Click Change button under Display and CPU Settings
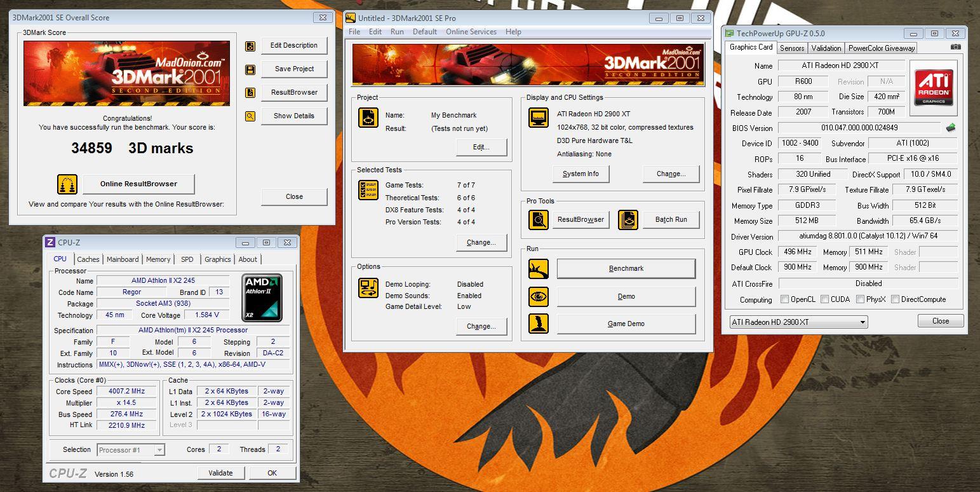Screen dimensions: 980x492 pyautogui.click(x=671, y=174)
